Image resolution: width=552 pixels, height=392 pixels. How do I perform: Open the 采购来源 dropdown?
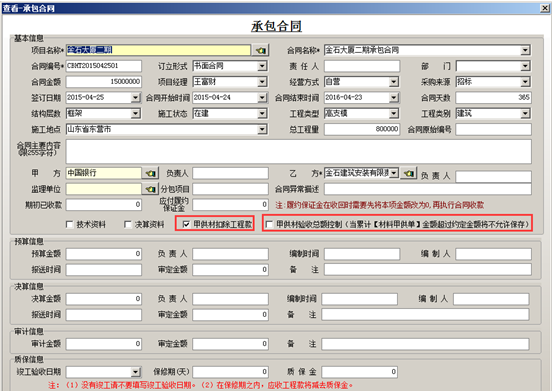coord(525,82)
